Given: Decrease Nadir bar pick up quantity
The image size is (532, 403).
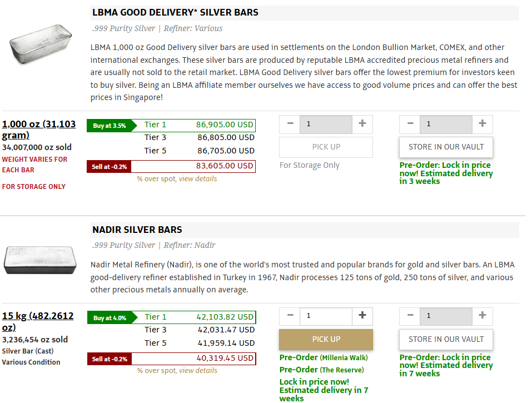Looking at the screenshot, I should click(x=290, y=316).
